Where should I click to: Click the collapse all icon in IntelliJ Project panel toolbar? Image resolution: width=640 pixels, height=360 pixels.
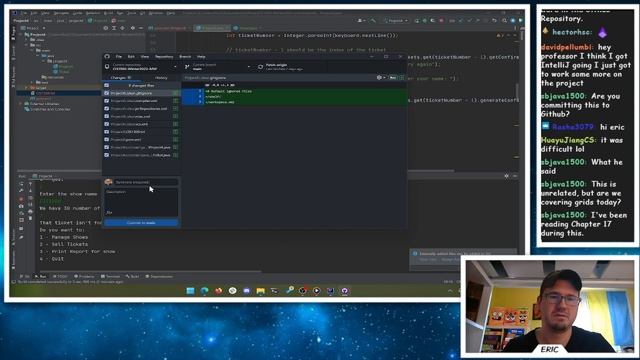point(122,28)
